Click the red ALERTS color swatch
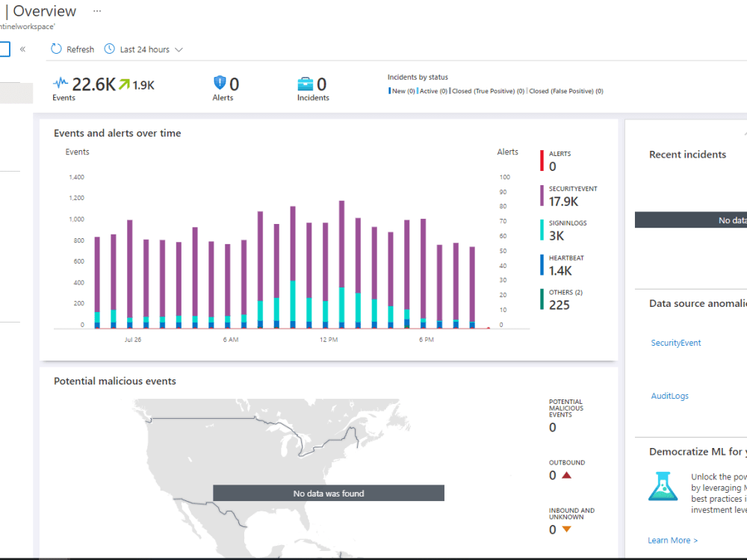 542,160
